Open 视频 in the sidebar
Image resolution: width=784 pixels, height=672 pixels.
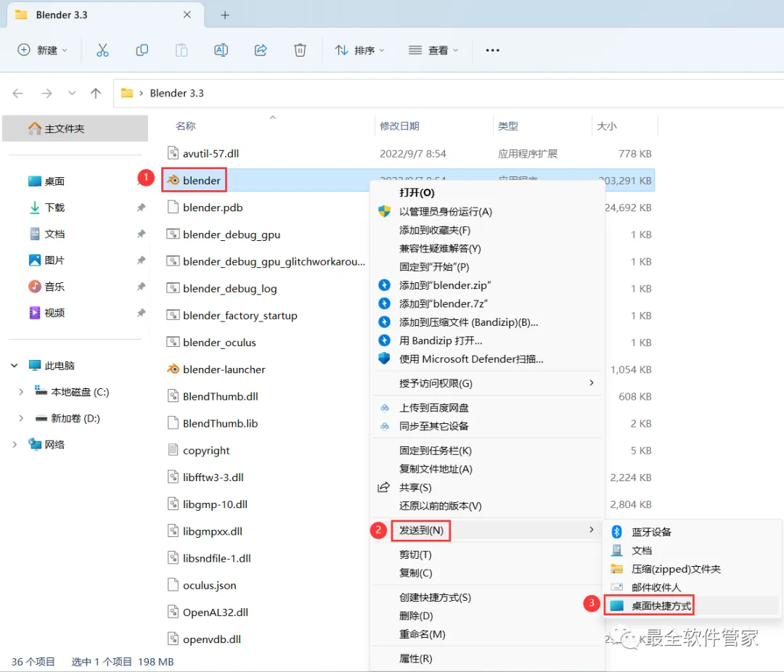(54, 313)
